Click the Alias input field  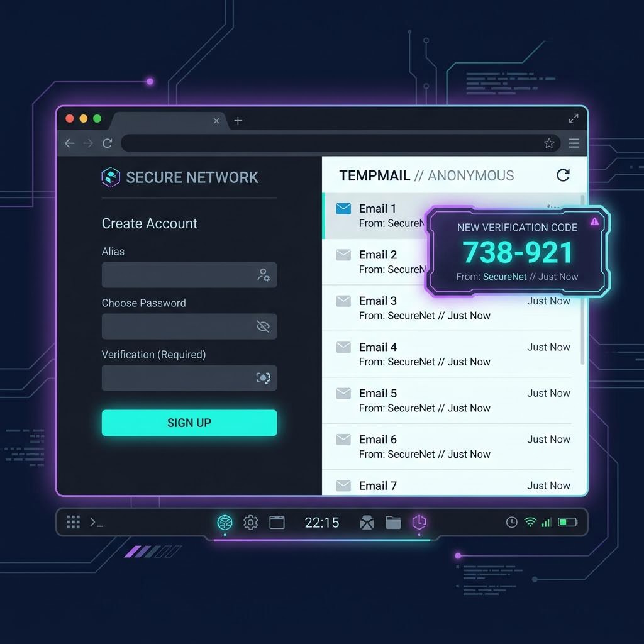[189, 275]
